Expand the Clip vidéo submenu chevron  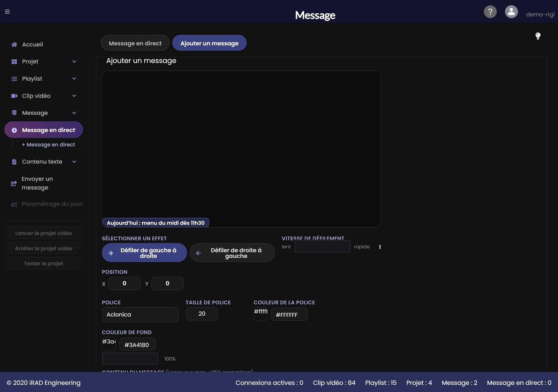tap(74, 96)
